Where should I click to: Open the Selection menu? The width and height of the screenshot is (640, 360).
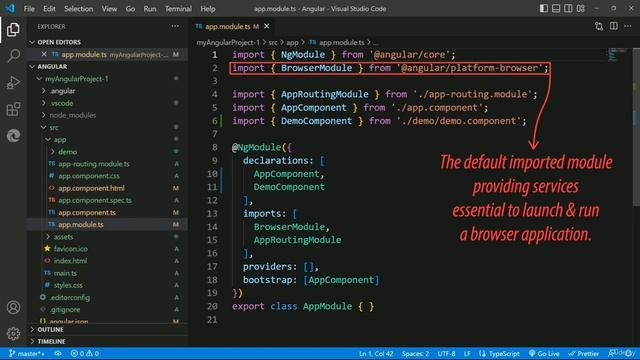pos(78,9)
